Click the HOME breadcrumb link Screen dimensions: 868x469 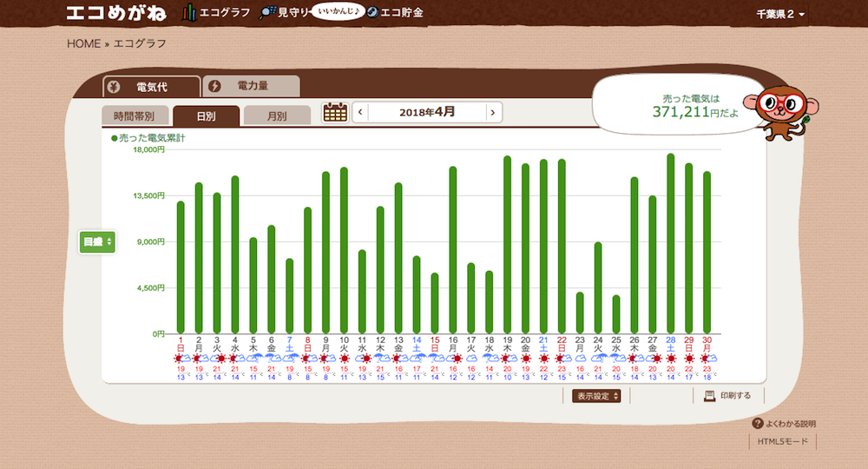[x=83, y=43]
